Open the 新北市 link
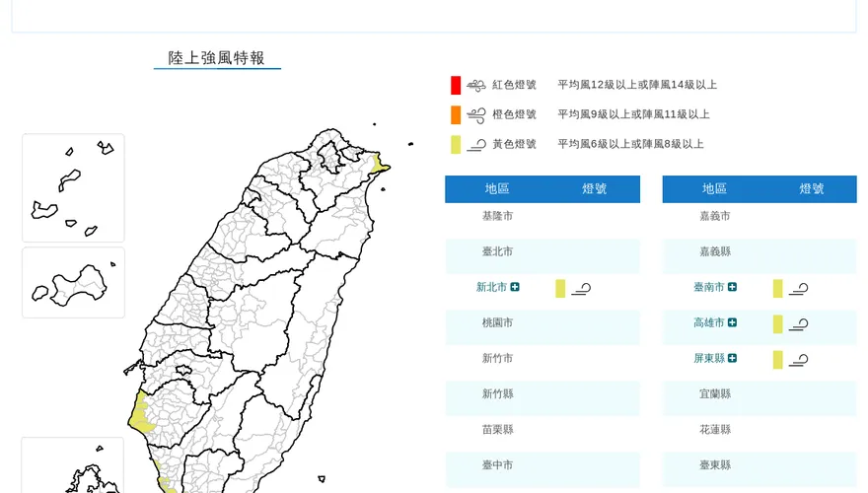Image resolution: width=868 pixels, height=493 pixels. [491, 287]
